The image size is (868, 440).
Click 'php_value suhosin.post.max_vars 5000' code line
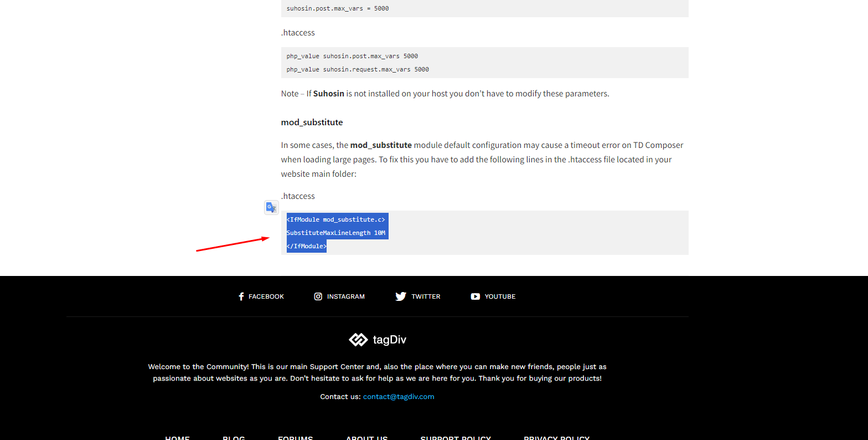[352, 56]
